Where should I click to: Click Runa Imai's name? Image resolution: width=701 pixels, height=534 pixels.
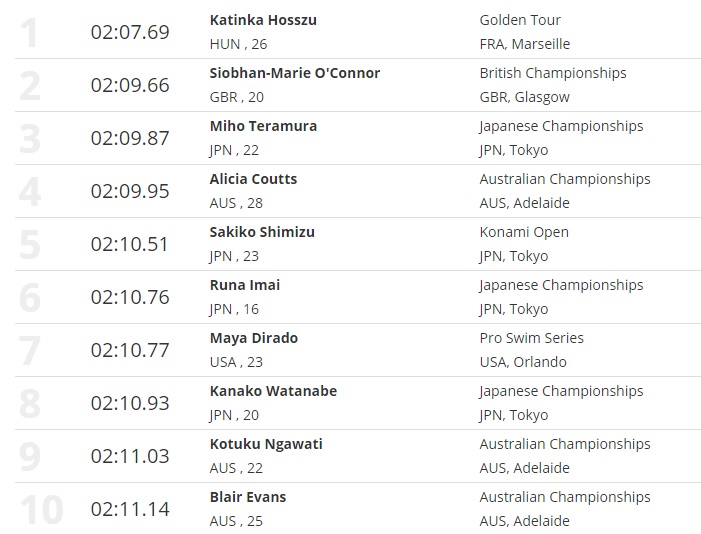[x=245, y=285]
